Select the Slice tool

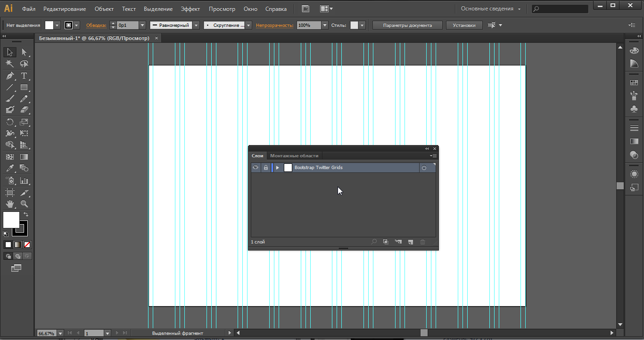pos(24,192)
